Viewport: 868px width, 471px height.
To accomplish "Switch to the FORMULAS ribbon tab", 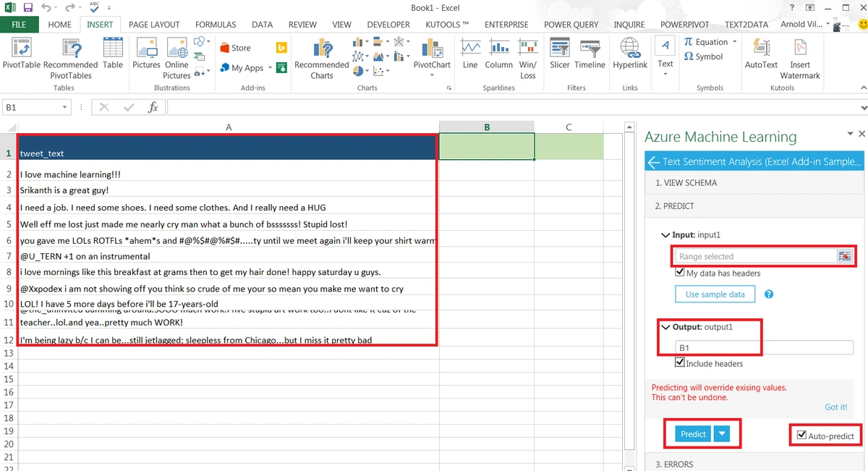I will click(x=216, y=25).
